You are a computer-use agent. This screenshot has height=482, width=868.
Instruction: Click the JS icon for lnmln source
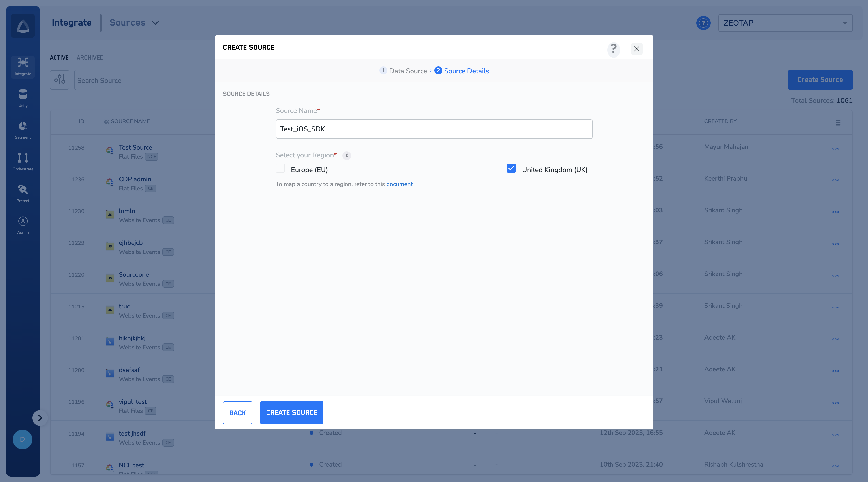tap(110, 214)
